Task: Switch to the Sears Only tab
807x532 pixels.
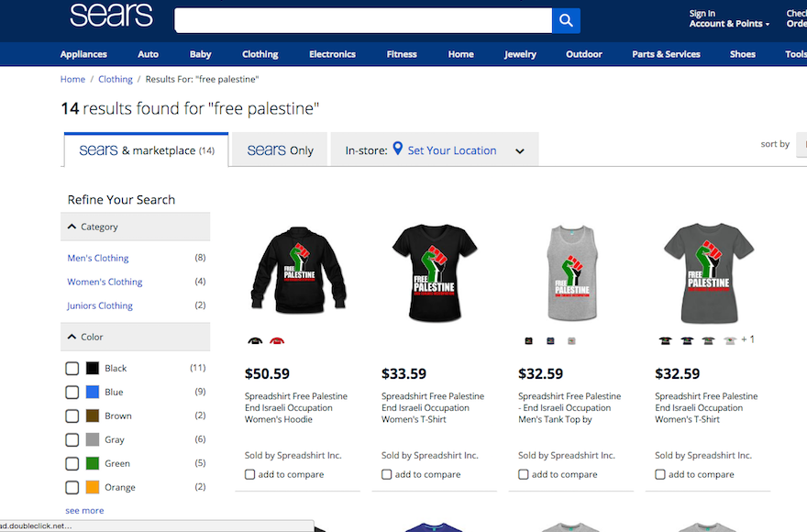Action: tap(280, 150)
